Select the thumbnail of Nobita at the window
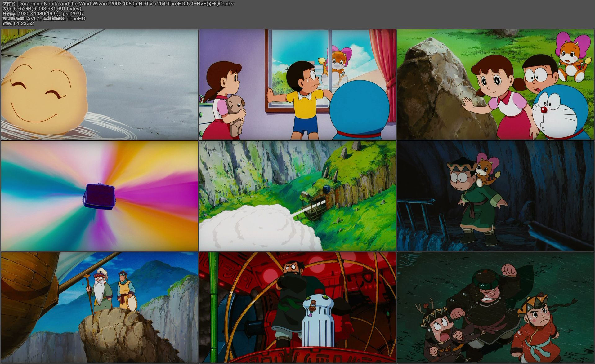 click(297, 84)
